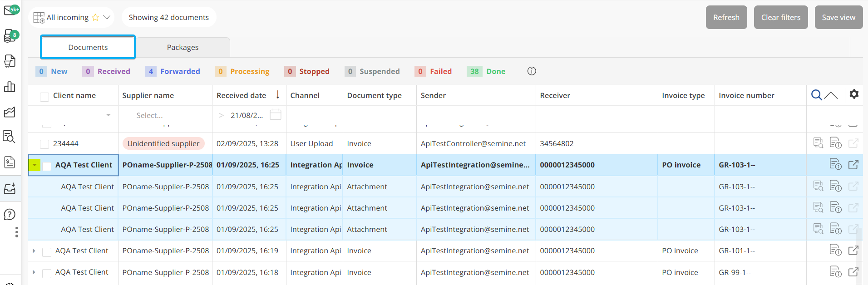868x285 pixels.
Task: Sort by the Invoice number column header
Action: coord(746,95)
